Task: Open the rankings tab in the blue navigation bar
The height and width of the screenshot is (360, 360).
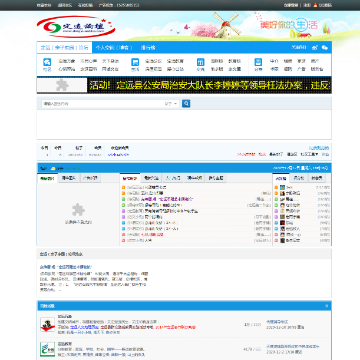Action: 148,48
